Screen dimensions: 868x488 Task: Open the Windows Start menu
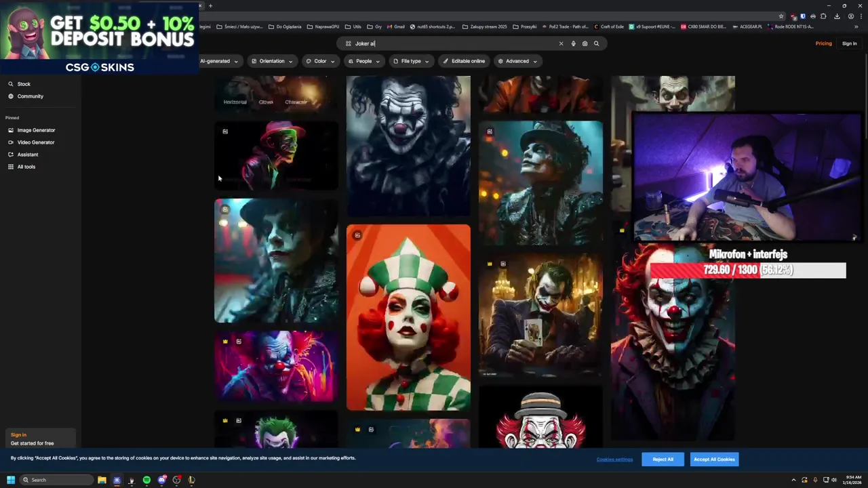[11, 480]
